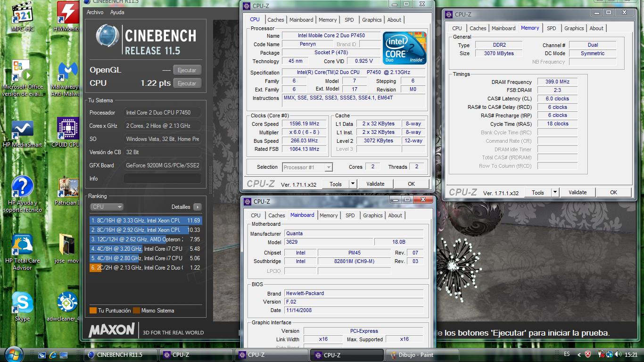Select the Malwarebytes Anti-Malware desktop icon

[67, 78]
